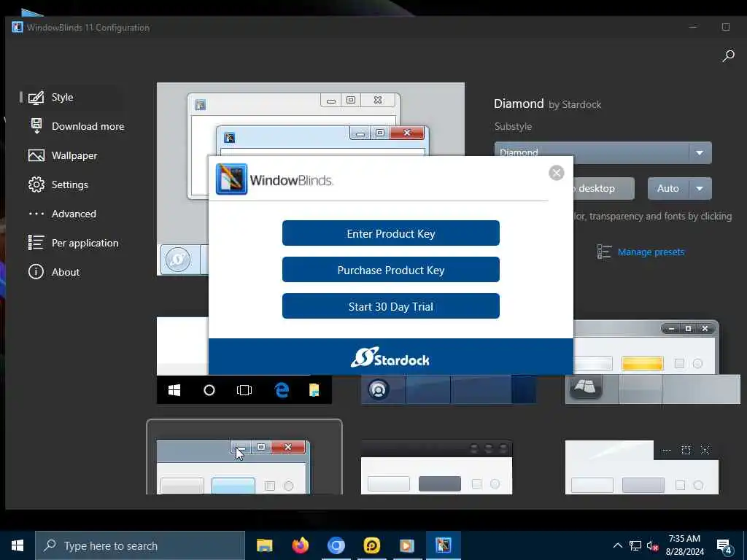Open the Auto dropdown arrow
Viewport: 747px width, 560px height.
pos(700,189)
